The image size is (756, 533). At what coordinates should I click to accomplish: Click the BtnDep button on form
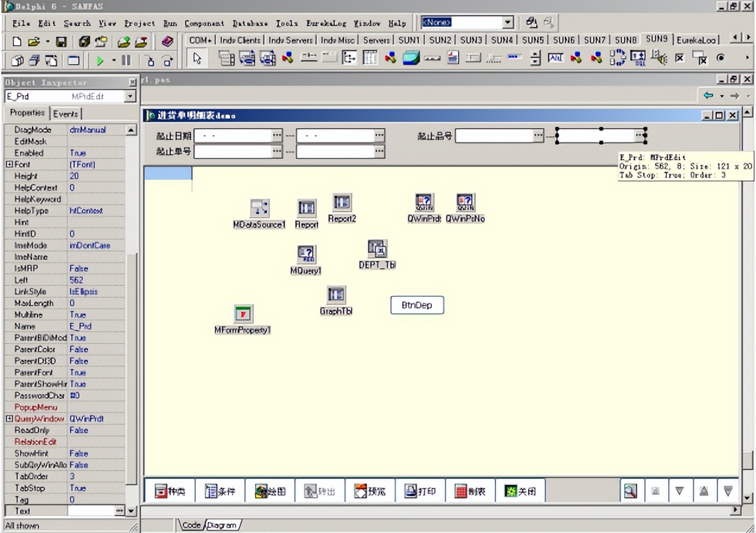pyautogui.click(x=417, y=305)
